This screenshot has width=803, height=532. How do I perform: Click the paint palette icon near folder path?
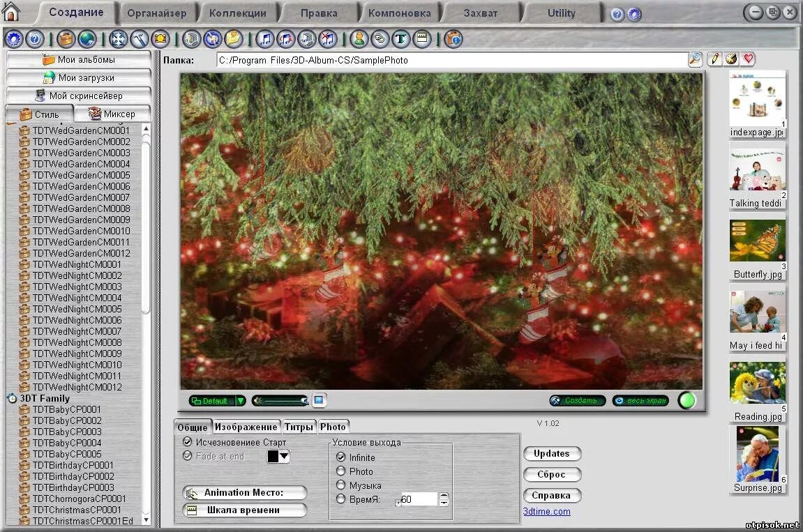tap(731, 59)
